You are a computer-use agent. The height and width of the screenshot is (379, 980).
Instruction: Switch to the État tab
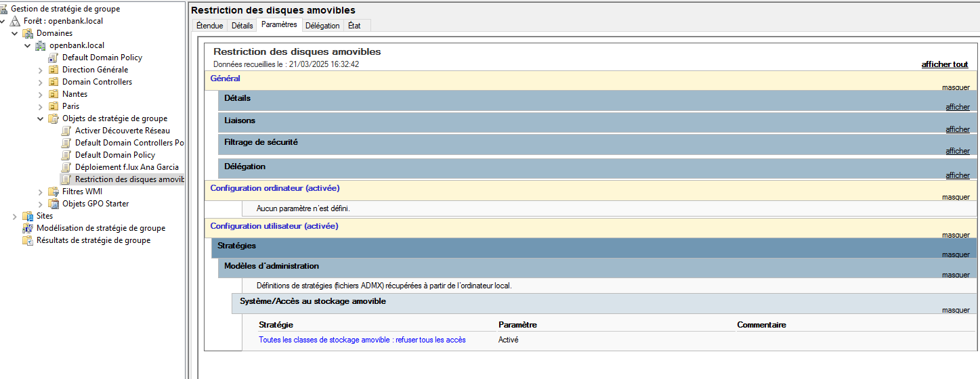[354, 26]
